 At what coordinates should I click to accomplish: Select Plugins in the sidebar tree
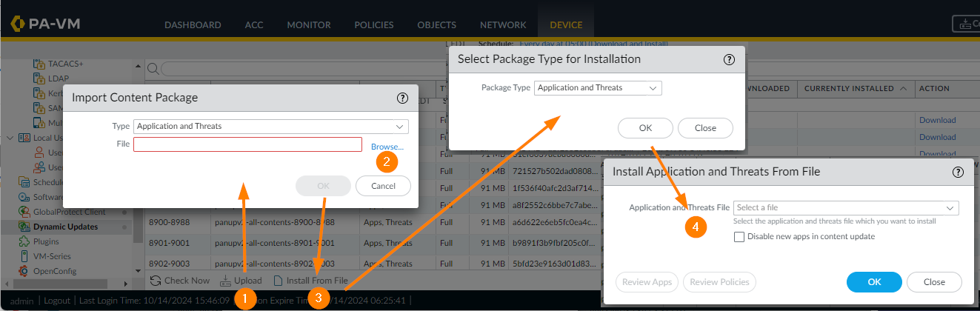46,241
